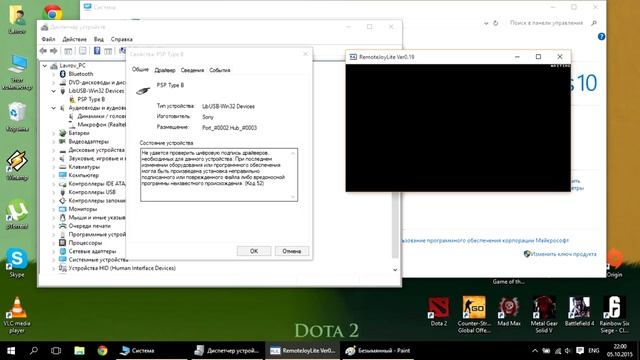Expand the Батареи category

(53, 133)
